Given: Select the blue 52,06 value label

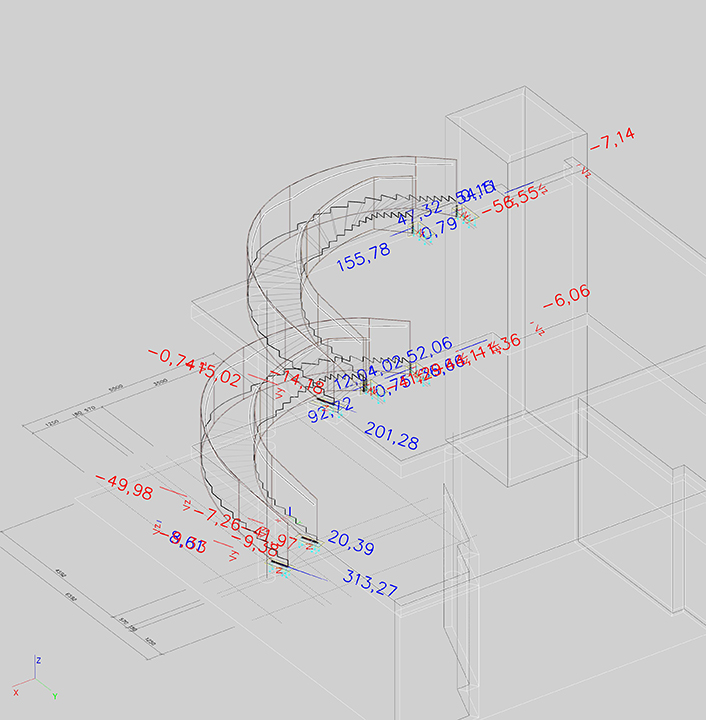Looking at the screenshot, I should [425, 348].
